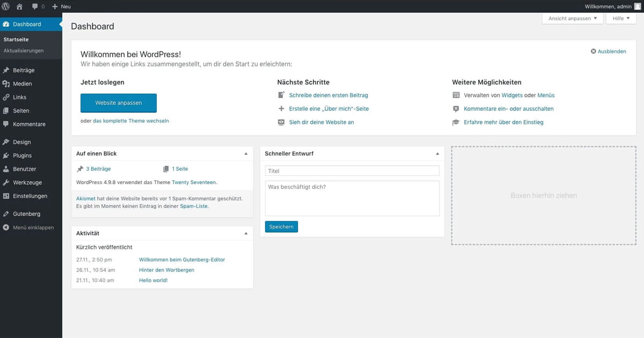This screenshot has height=338, width=644.
Task: Open the Erstelle eine Über mich-Seite link
Action: point(329,108)
